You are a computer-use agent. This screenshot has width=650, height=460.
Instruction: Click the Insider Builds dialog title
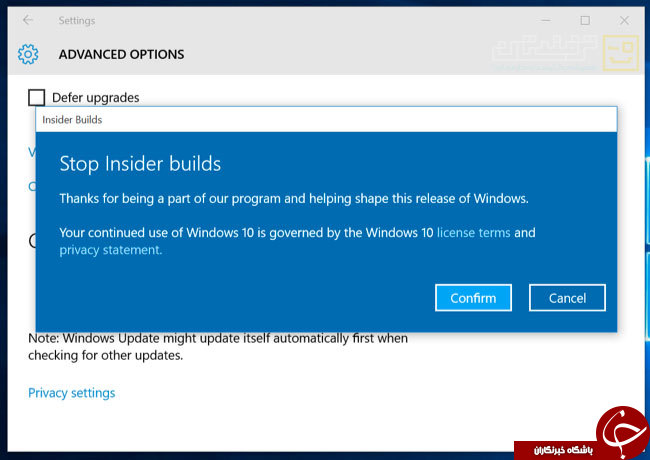tap(72, 120)
